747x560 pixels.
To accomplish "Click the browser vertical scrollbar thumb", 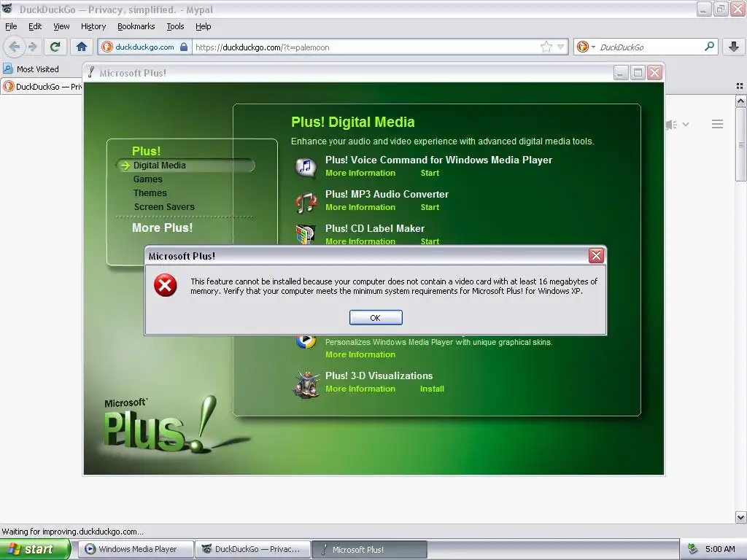I will (740, 144).
